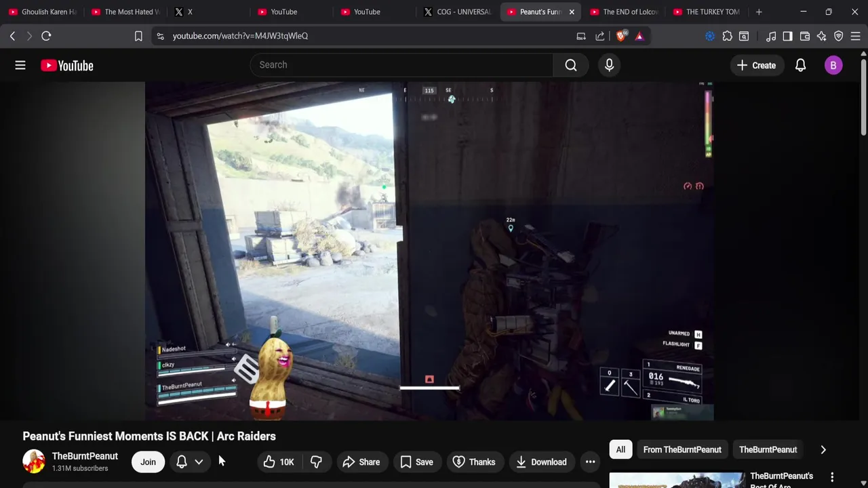Open the music note media control
The image size is (868, 488).
point(771,36)
